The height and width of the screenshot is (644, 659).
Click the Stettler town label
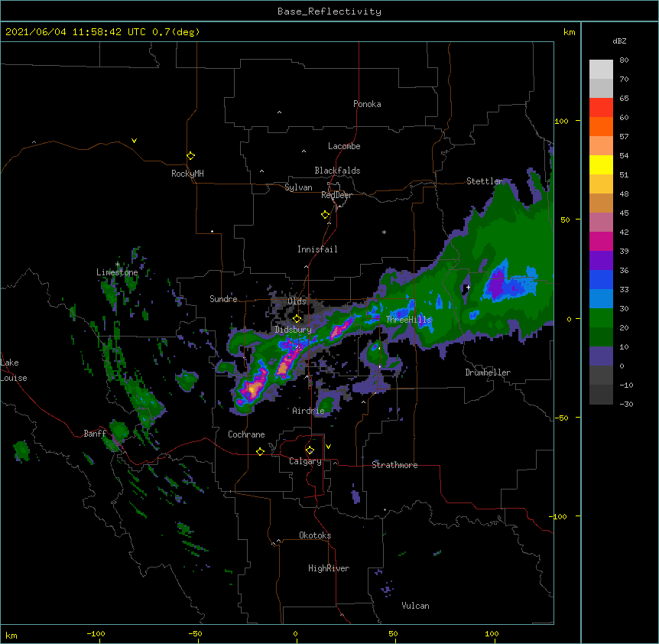click(484, 181)
